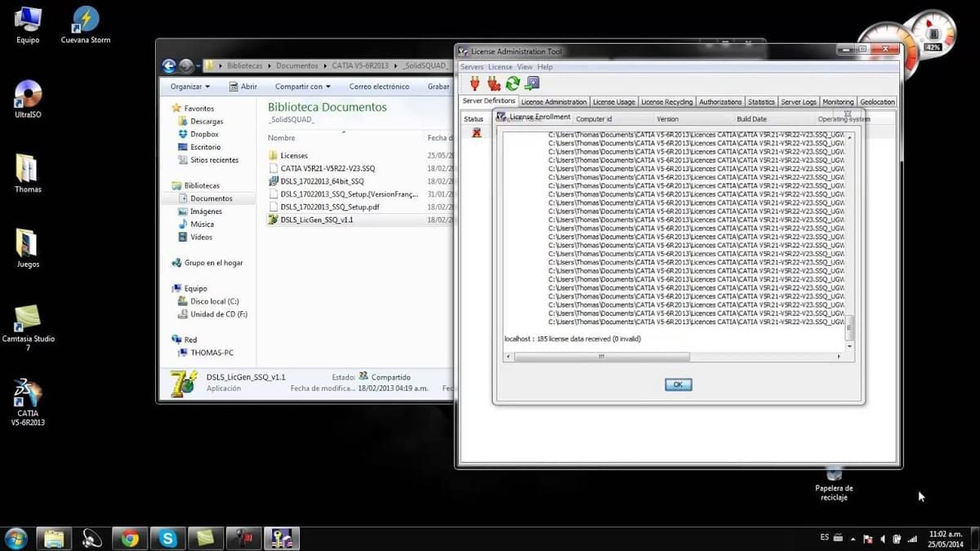Image resolution: width=980 pixels, height=551 pixels.
Task: Open the Equipo desktop icon
Action: [x=28, y=24]
